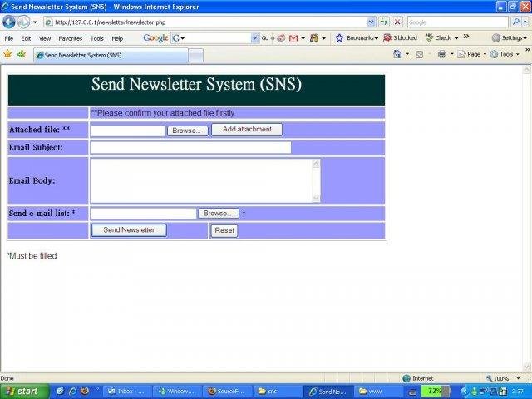
Task: Launch Internet Explorer from quick launch
Action: (x=72, y=392)
